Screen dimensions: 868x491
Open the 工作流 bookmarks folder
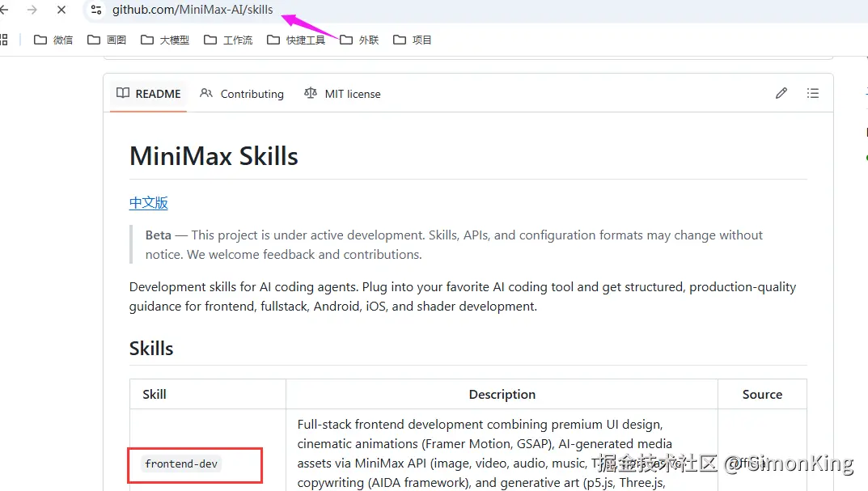click(x=228, y=40)
